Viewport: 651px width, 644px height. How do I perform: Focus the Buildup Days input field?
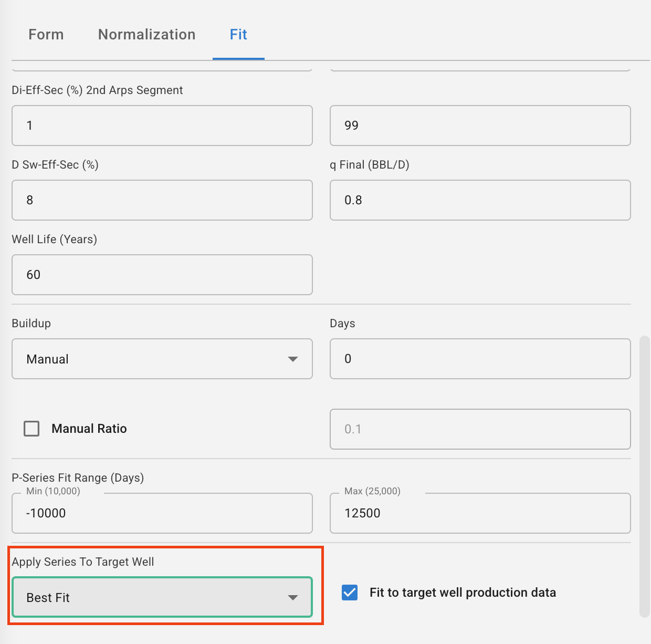[480, 359]
